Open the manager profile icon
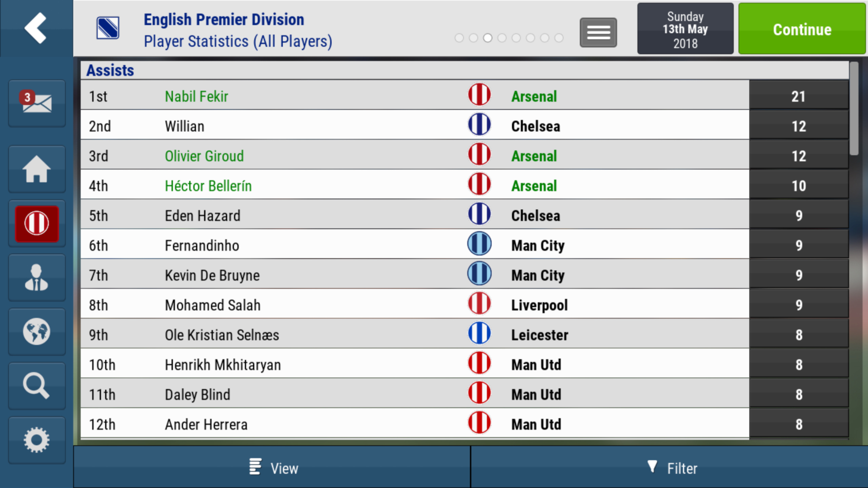This screenshot has width=868, height=488. (x=37, y=278)
